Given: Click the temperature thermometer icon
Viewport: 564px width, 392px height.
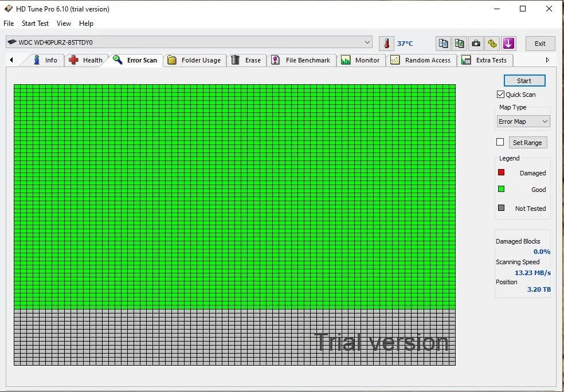Looking at the screenshot, I should [387, 44].
